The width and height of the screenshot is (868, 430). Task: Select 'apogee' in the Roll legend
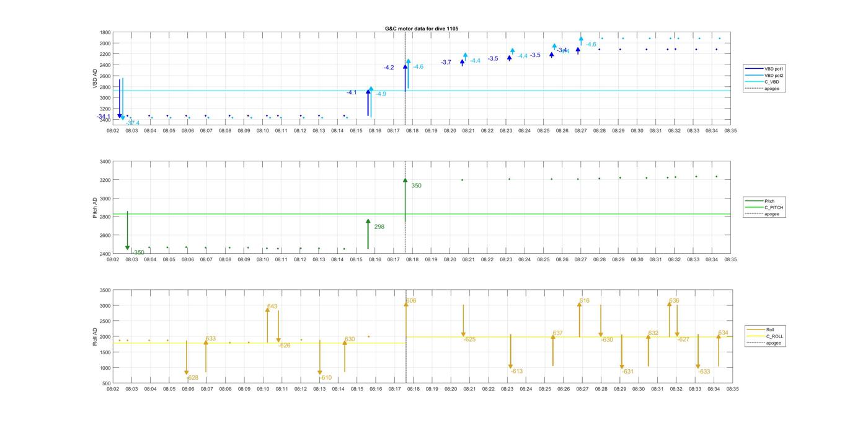pos(764,343)
